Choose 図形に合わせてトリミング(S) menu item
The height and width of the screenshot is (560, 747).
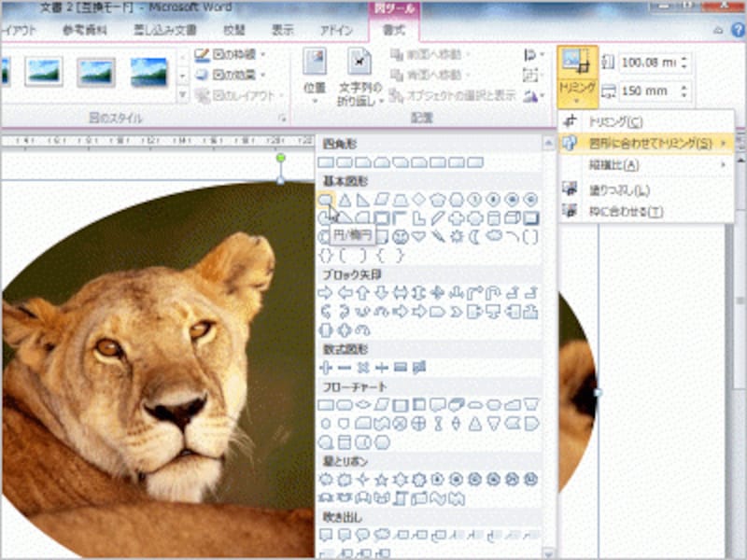click(x=645, y=143)
